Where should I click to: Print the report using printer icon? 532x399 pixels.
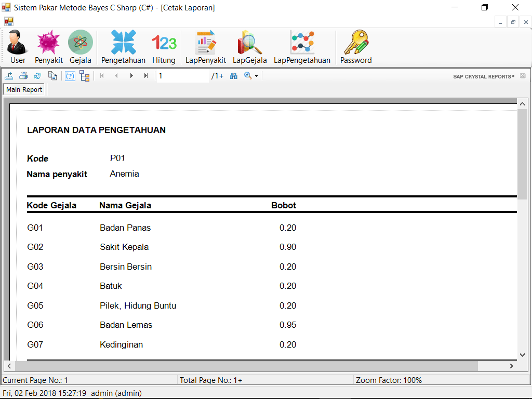pyautogui.click(x=23, y=76)
